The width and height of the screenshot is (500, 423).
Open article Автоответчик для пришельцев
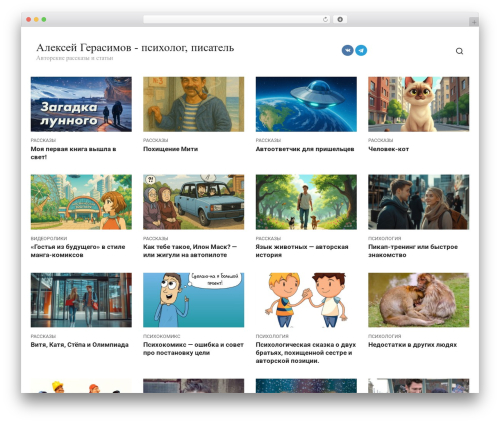(305, 149)
